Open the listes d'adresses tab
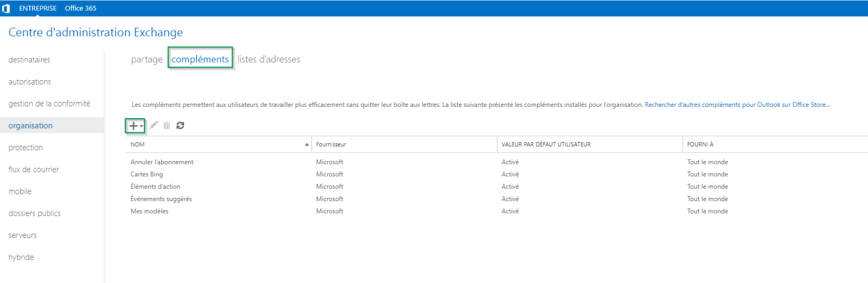The height and width of the screenshot is (283, 868). click(269, 60)
